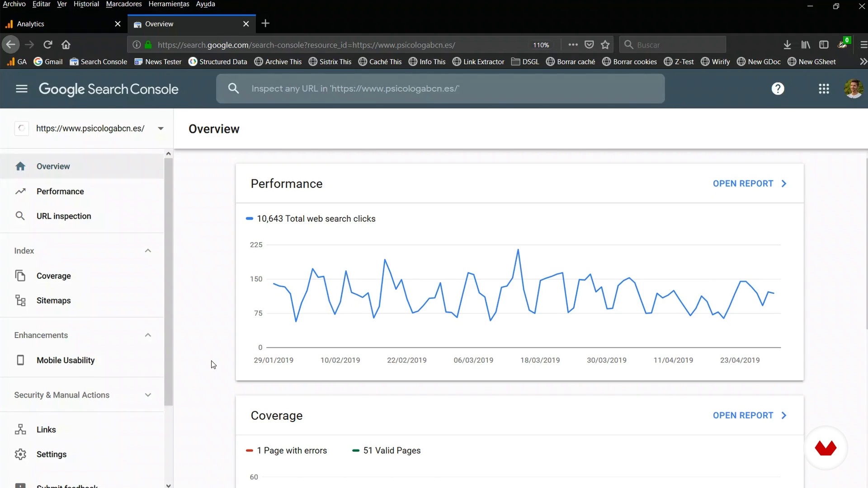Click the browser address bar URL
The width and height of the screenshot is (868, 488).
point(307,45)
